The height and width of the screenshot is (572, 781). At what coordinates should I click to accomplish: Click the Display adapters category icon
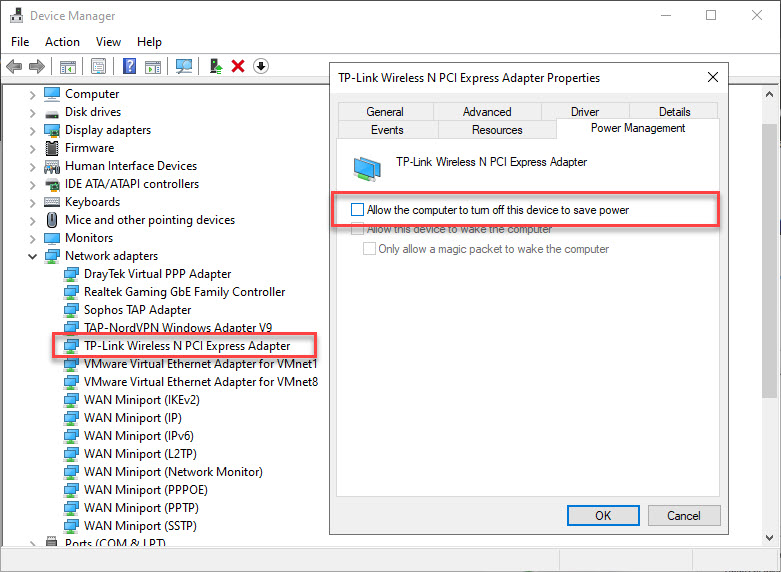point(52,130)
